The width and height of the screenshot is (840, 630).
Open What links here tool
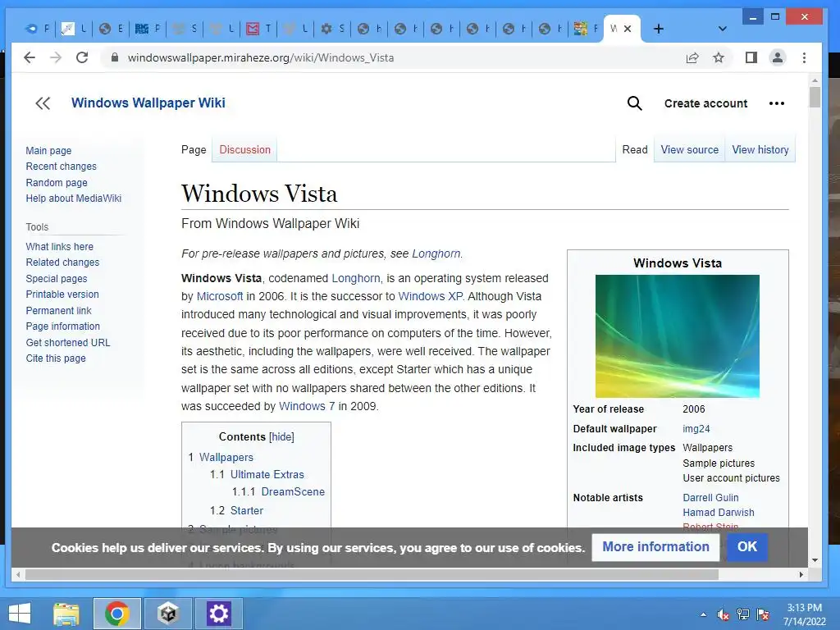[59, 246]
